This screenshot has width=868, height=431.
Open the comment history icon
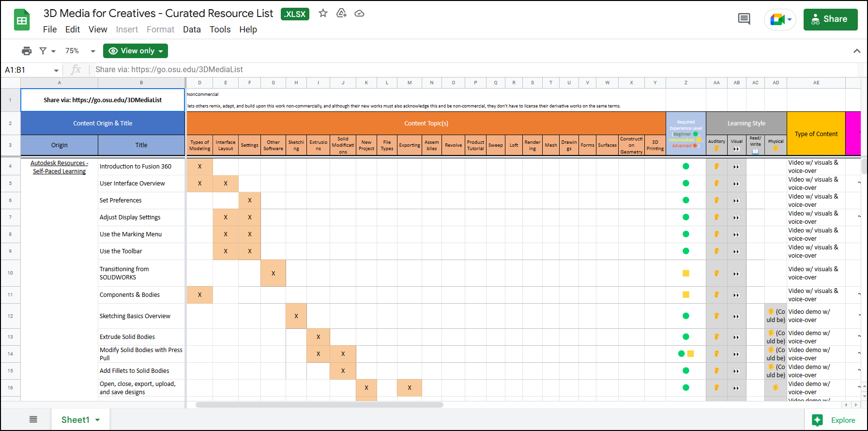(744, 19)
